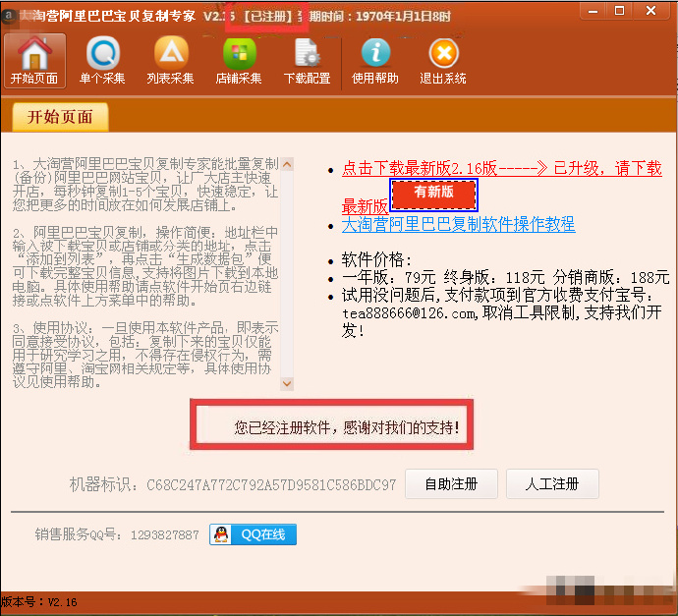This screenshot has height=616, width=678.
Task: Open the 下载配置 download settings icon
Action: [x=307, y=60]
